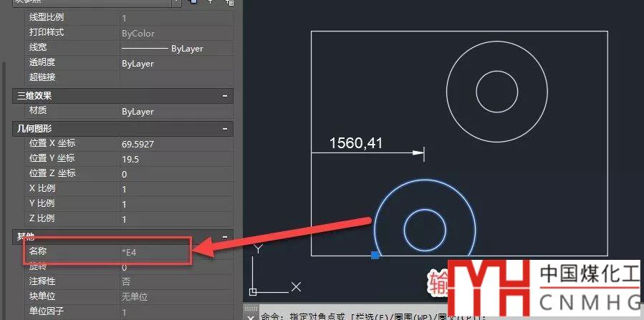Toggle the PICKADD icon in properties header
The height and width of the screenshot is (320, 644).
[x=193, y=3]
